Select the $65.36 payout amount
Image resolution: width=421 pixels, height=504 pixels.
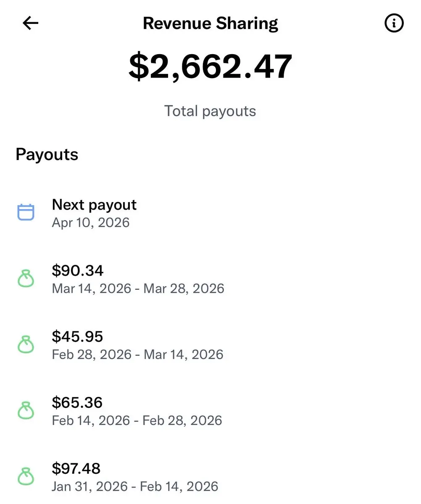click(x=77, y=402)
